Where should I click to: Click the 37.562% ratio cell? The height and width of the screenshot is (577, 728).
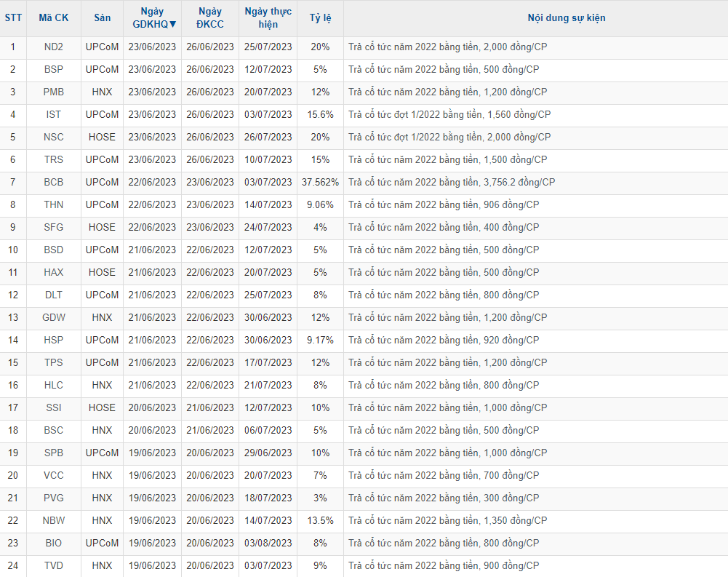coord(320,182)
